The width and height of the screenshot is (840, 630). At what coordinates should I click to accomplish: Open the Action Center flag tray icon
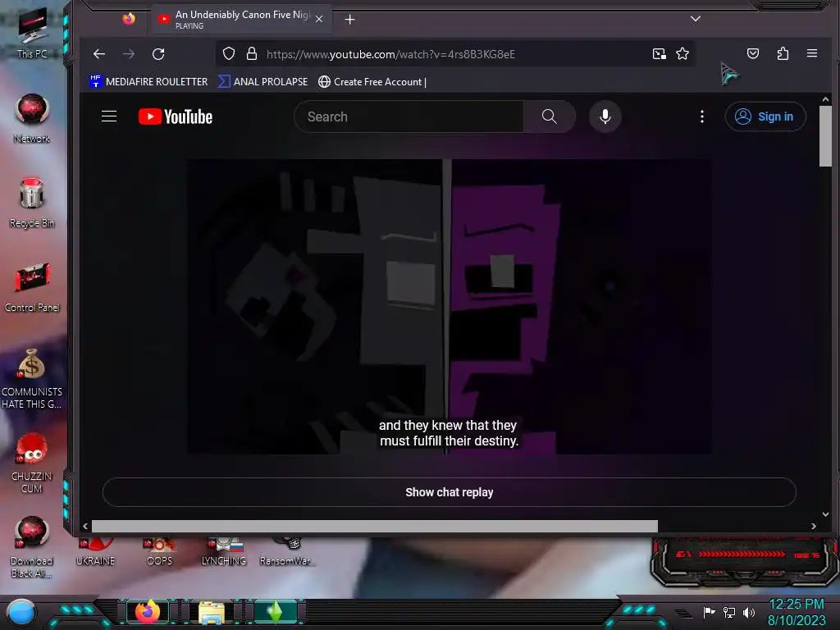[709, 612]
